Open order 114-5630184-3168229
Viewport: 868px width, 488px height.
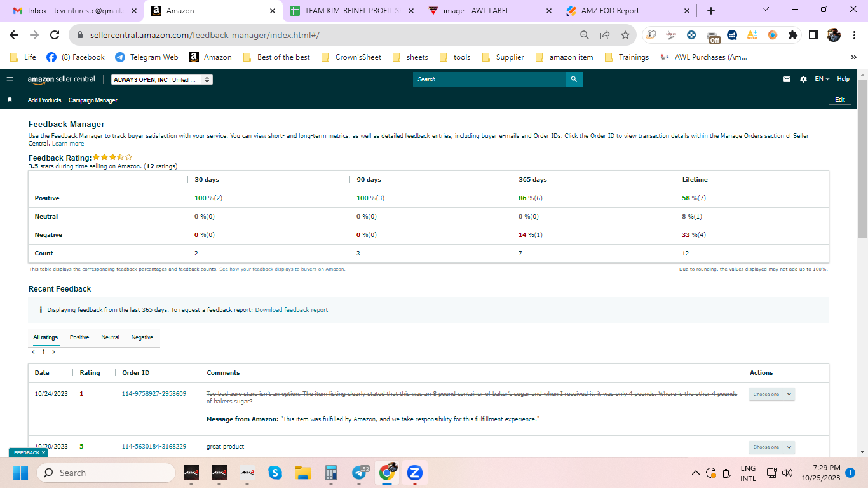[x=154, y=447]
